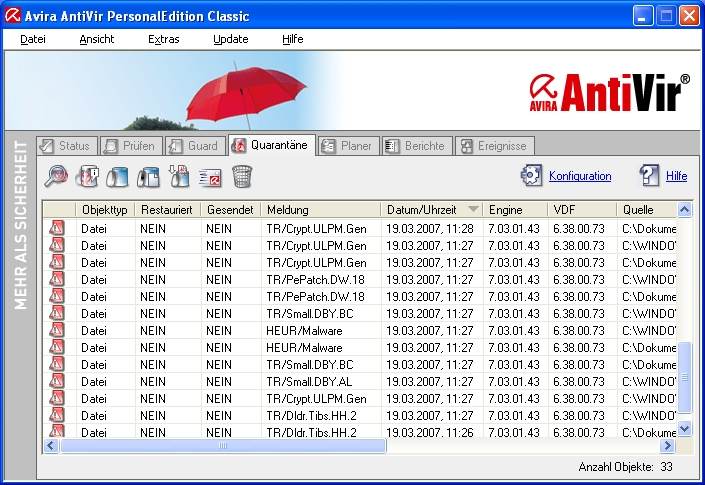The height and width of the screenshot is (485, 705).
Task: Click Engine '7.03.01.43' in the 11:28 row
Action: coord(514,229)
